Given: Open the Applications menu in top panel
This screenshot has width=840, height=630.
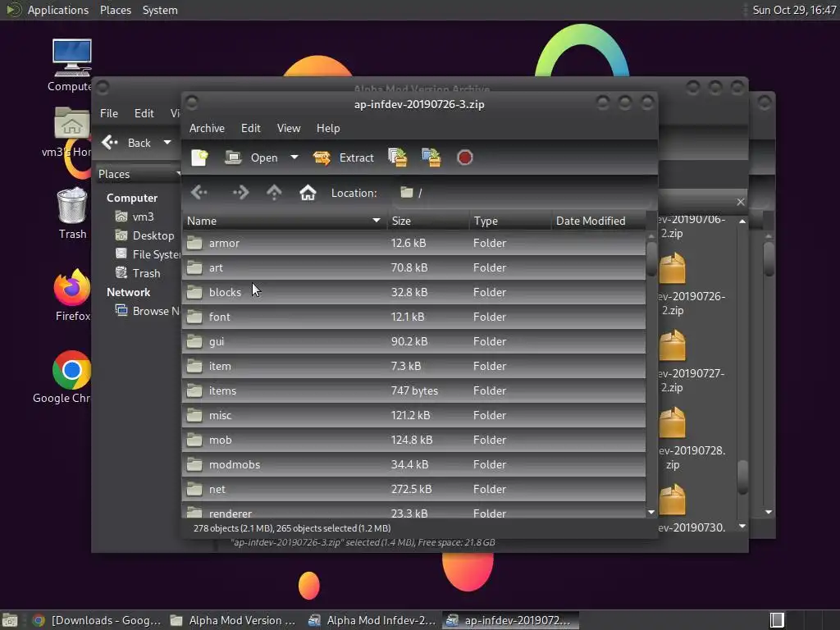Looking at the screenshot, I should coord(57,10).
